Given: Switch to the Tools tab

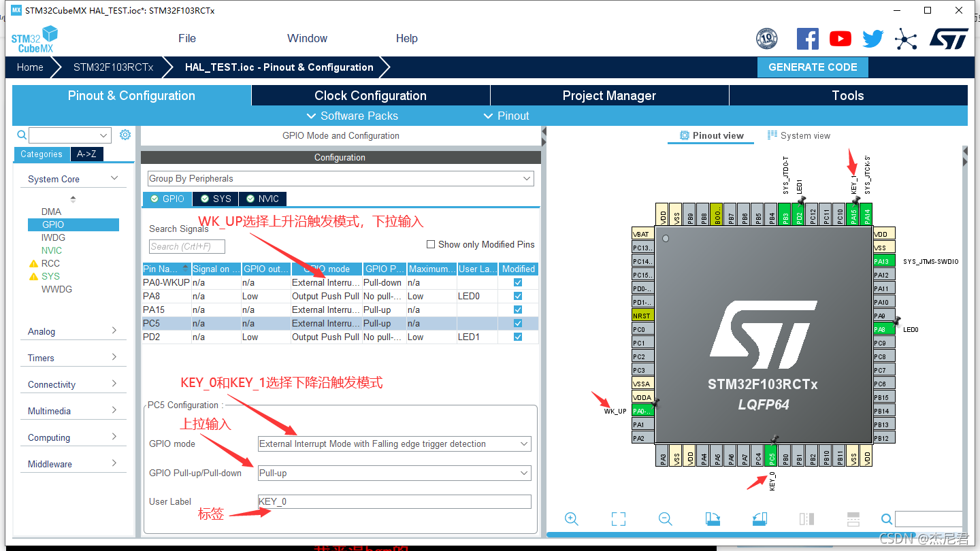Looking at the screenshot, I should [x=848, y=95].
